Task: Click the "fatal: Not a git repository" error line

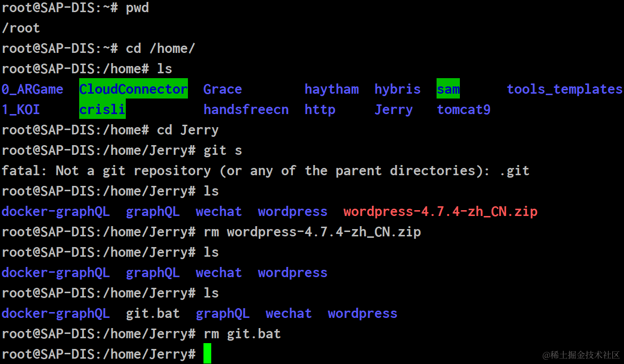Action: pos(266,171)
